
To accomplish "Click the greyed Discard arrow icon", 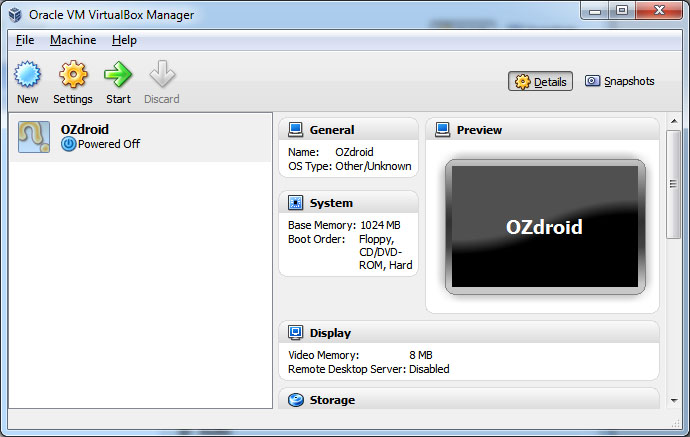I will [x=162, y=73].
